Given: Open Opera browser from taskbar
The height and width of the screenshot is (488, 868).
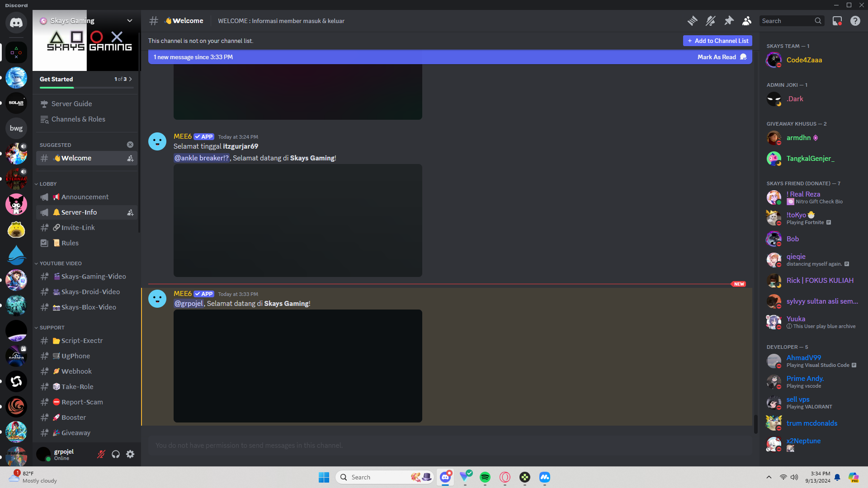Looking at the screenshot, I should click(505, 477).
